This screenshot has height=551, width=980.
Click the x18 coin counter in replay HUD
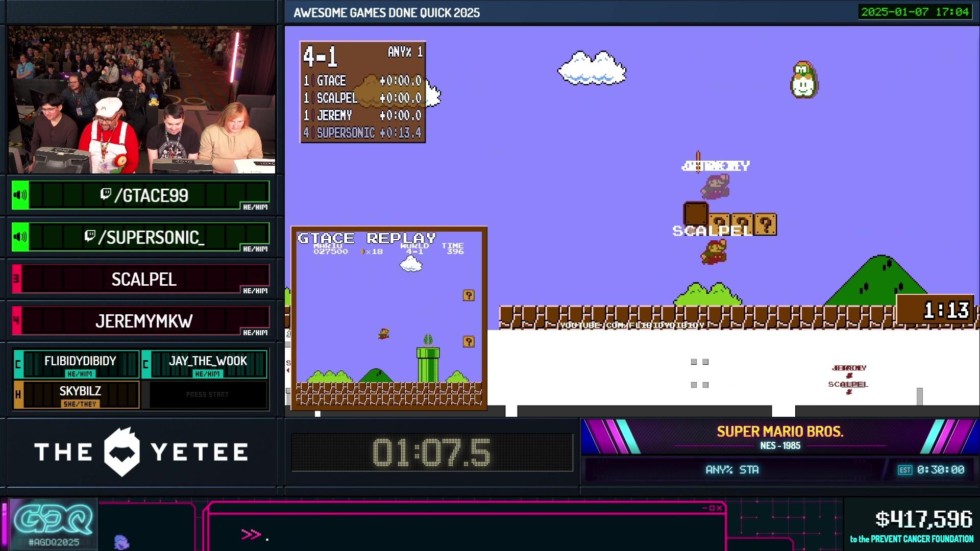click(x=372, y=251)
